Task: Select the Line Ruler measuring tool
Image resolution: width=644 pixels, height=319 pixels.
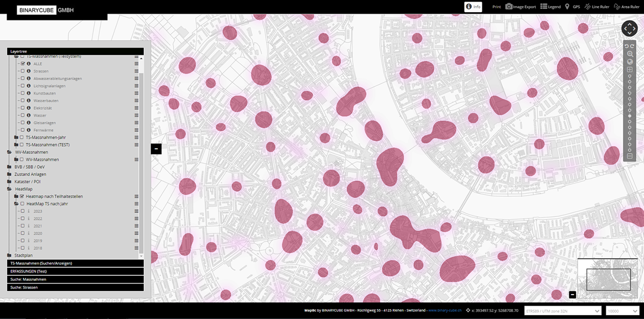Action: [597, 7]
